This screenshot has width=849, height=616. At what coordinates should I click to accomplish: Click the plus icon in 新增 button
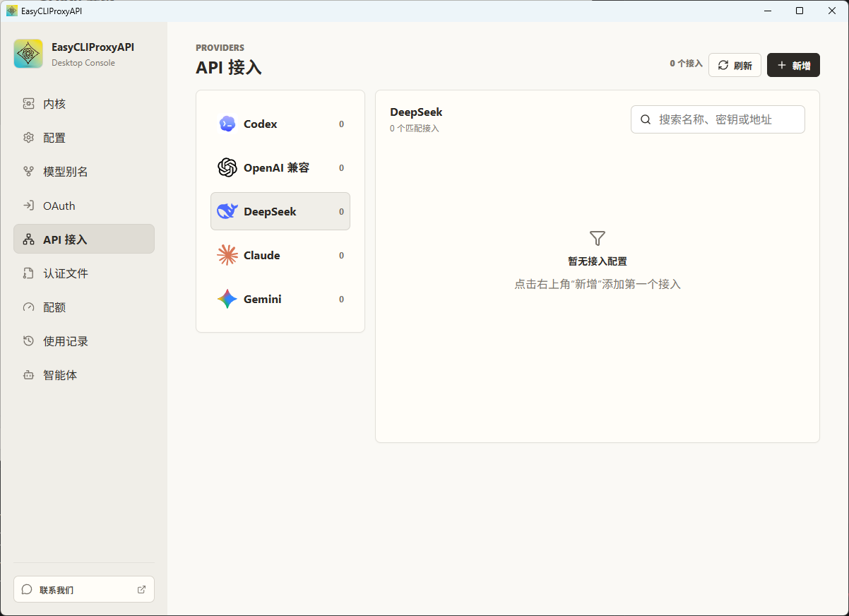click(x=782, y=66)
